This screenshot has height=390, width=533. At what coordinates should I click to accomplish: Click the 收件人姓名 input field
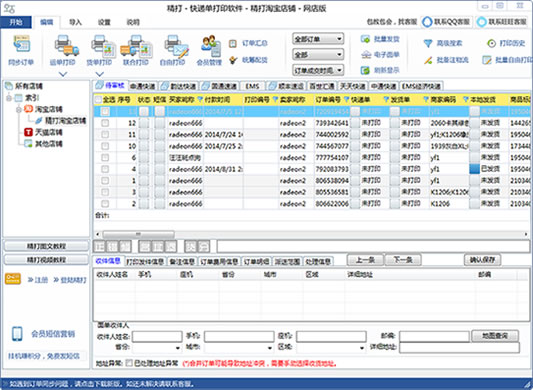[157, 336]
